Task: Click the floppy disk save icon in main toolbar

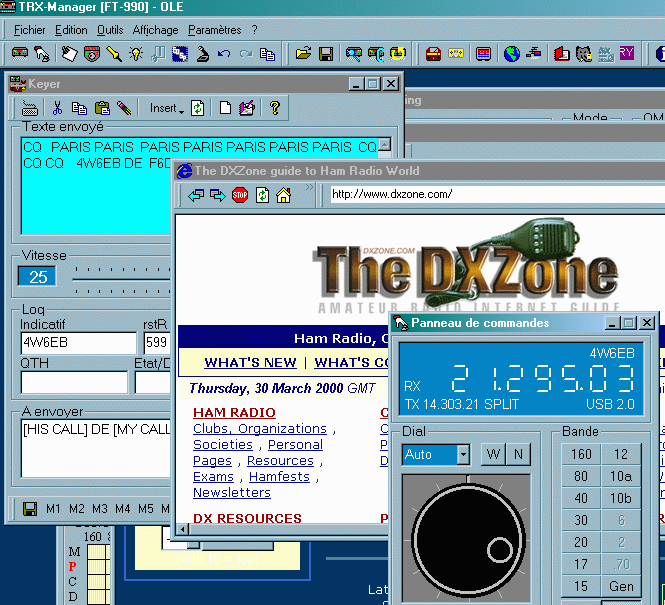Action: [326, 54]
